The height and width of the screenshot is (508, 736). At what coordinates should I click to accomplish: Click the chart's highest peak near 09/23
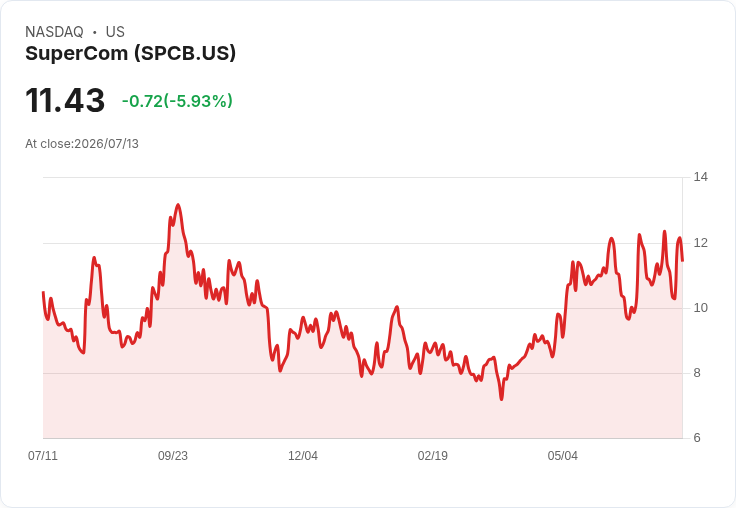[x=178, y=205]
